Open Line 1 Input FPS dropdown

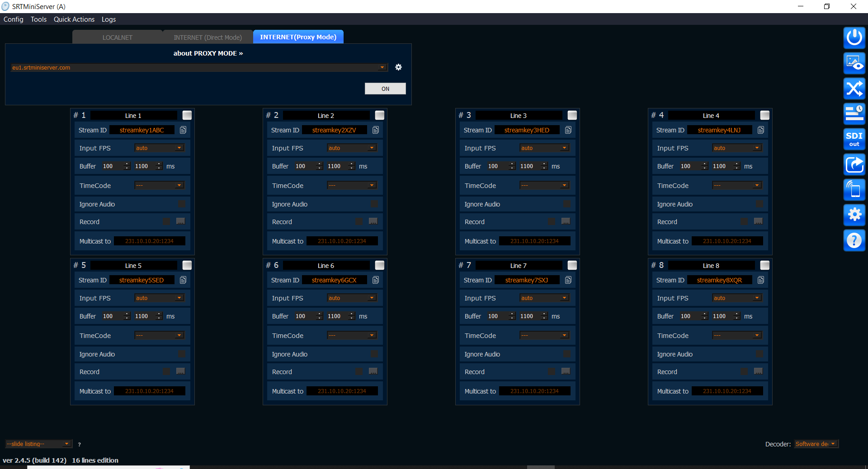coord(159,148)
